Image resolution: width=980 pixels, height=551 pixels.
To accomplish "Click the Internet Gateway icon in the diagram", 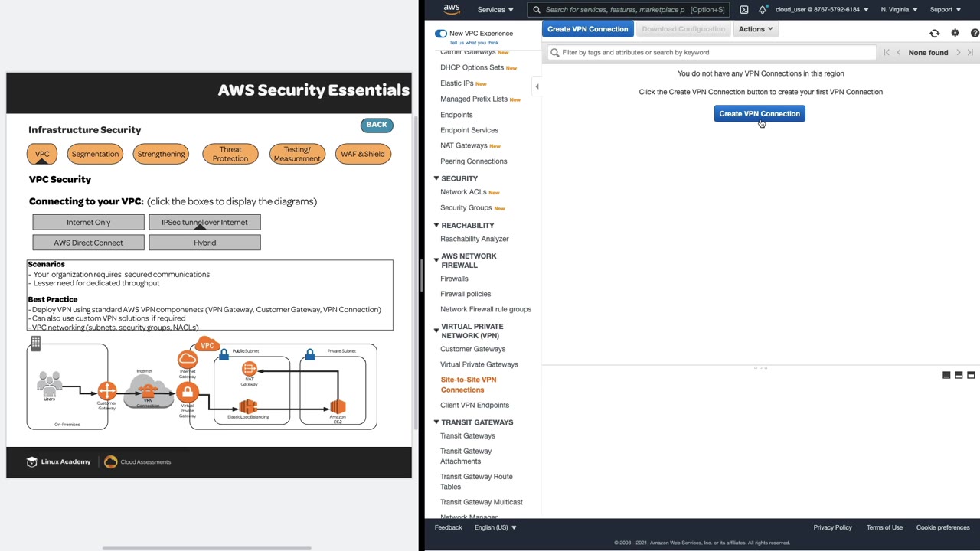I will [188, 359].
